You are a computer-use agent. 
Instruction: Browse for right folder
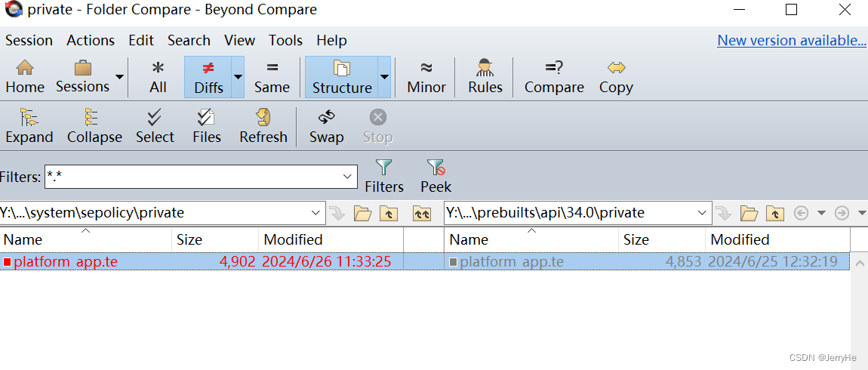[749, 213]
